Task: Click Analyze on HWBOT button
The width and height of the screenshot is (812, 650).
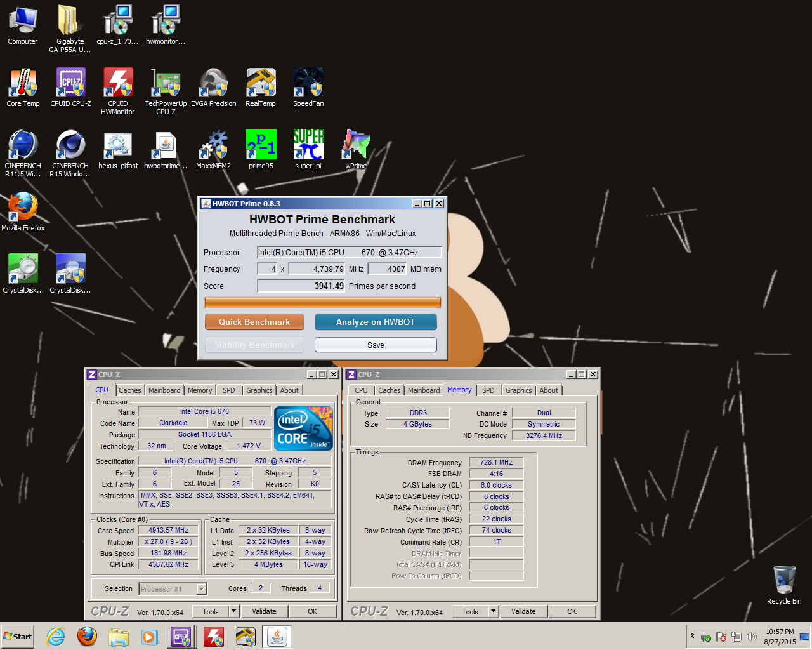Action: (376, 322)
